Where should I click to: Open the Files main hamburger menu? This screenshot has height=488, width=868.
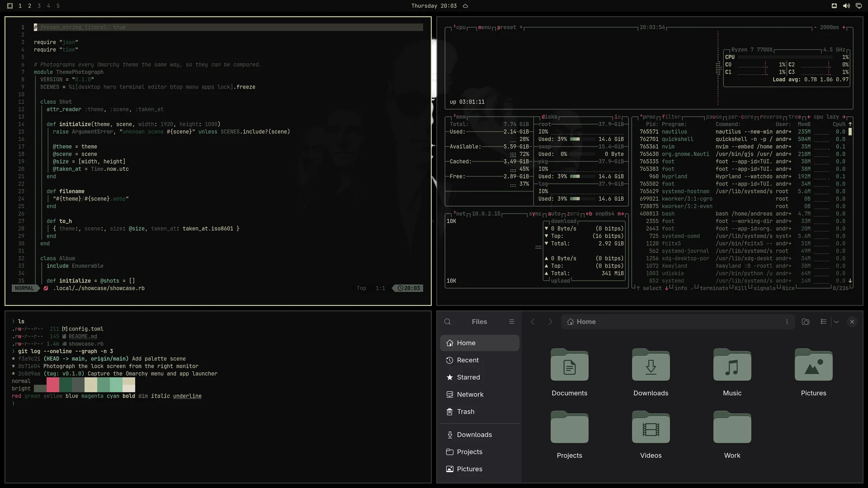click(x=512, y=322)
